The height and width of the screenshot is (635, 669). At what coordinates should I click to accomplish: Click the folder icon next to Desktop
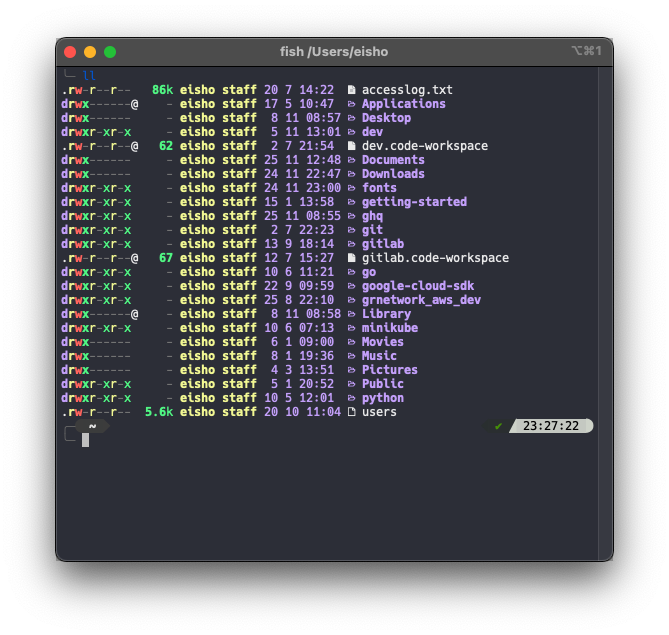[x=351, y=118]
